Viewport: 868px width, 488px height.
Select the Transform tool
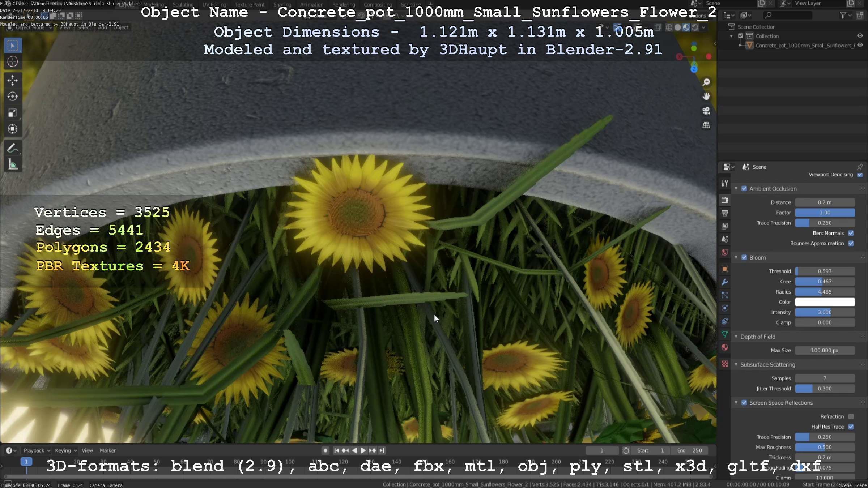click(x=13, y=129)
